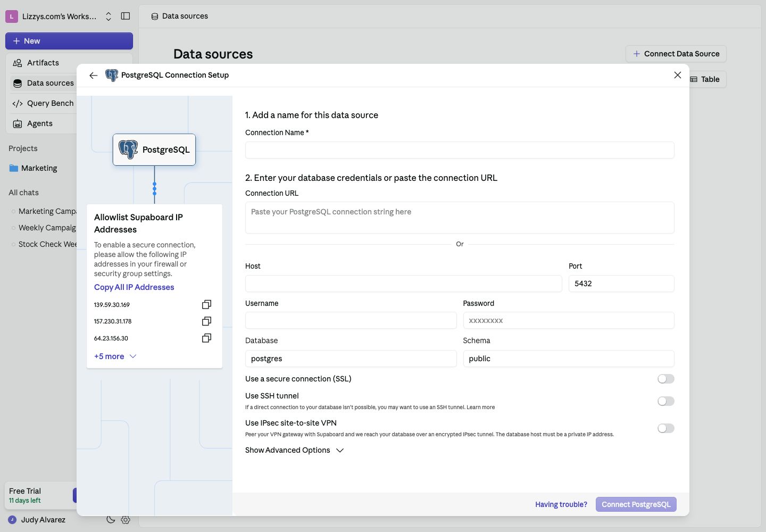Copy IP address 157.230.31.178

click(x=207, y=321)
